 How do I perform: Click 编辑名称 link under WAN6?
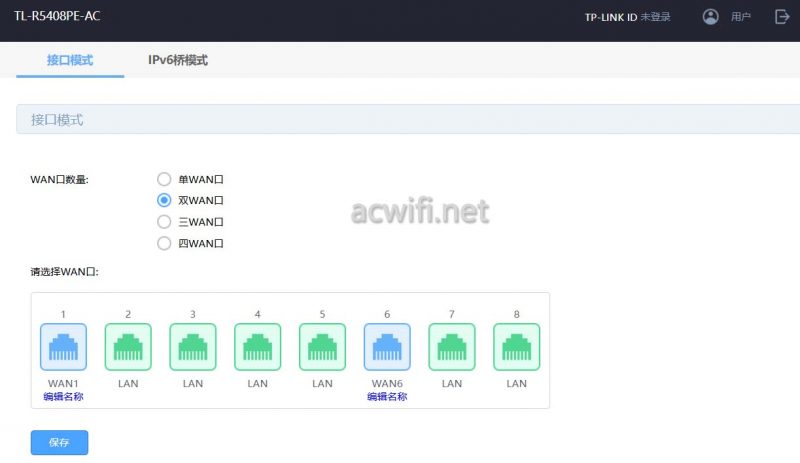387,397
